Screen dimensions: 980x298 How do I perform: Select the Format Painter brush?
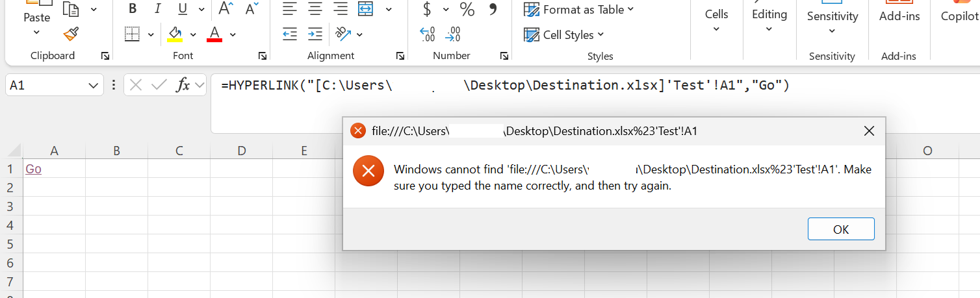[x=71, y=34]
